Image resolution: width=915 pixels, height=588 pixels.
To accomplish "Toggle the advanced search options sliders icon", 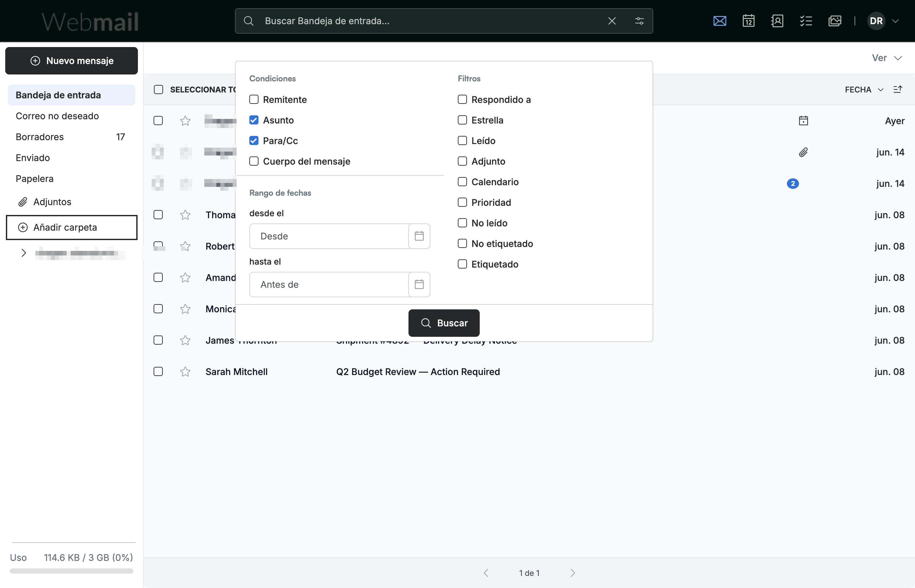I will point(639,21).
